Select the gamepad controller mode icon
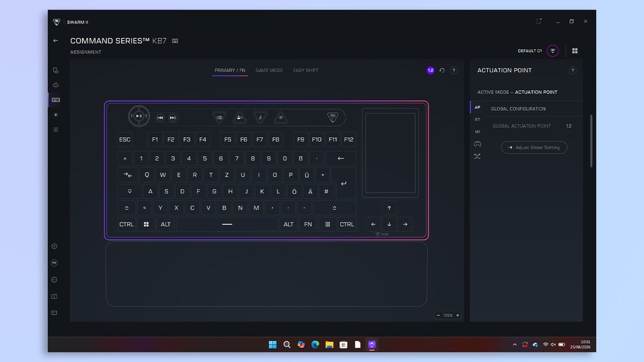 477,144
